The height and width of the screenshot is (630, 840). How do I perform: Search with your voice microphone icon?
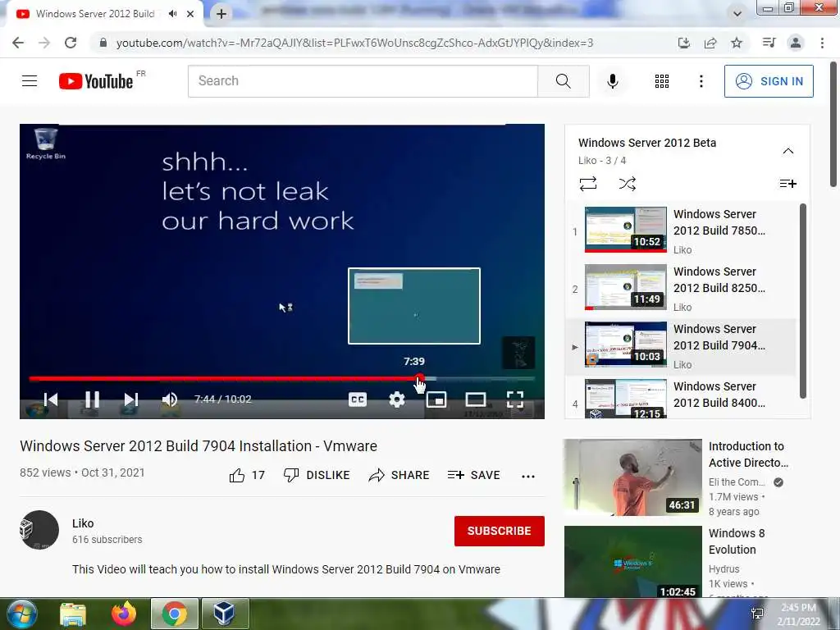pyautogui.click(x=613, y=81)
